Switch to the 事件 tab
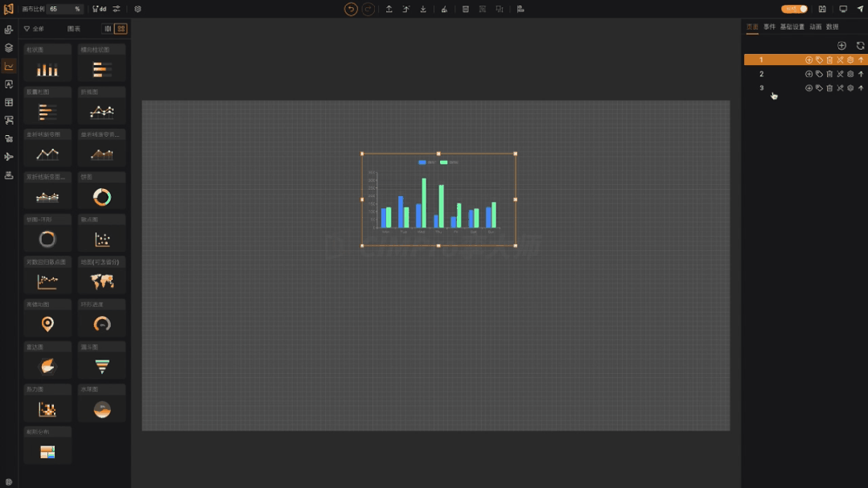868x488 pixels. (770, 27)
